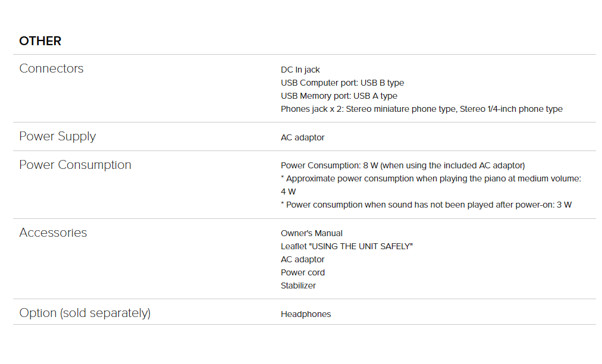
Task: Click the power-on 3 W consumption note
Action: pos(426,205)
